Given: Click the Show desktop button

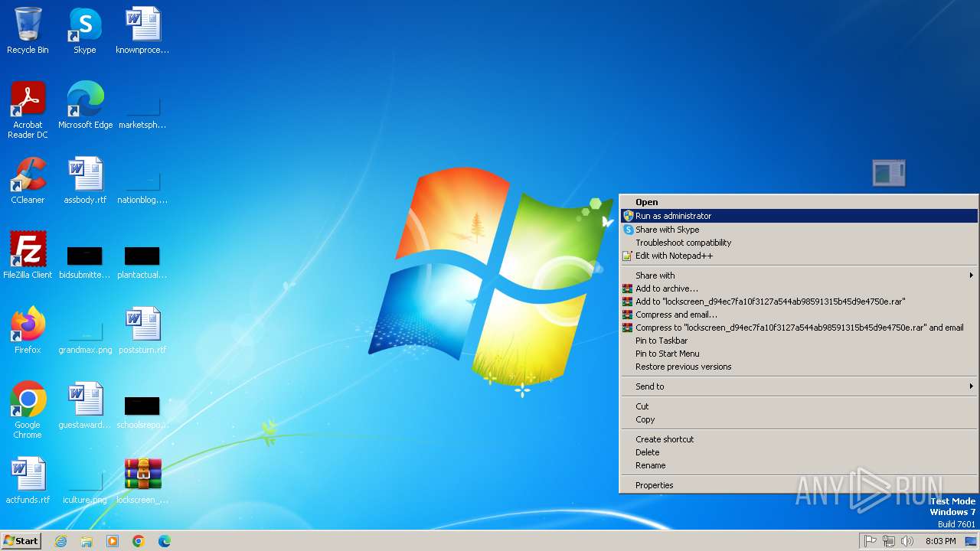Looking at the screenshot, I should click(971, 541).
